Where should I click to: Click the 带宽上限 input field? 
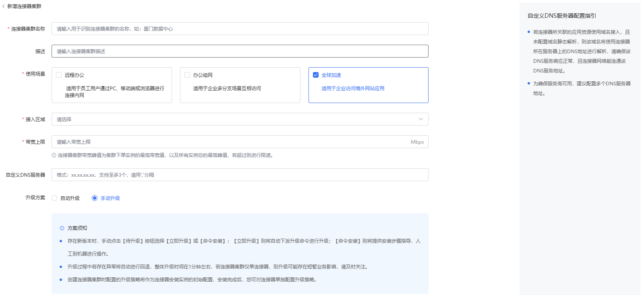click(230, 142)
